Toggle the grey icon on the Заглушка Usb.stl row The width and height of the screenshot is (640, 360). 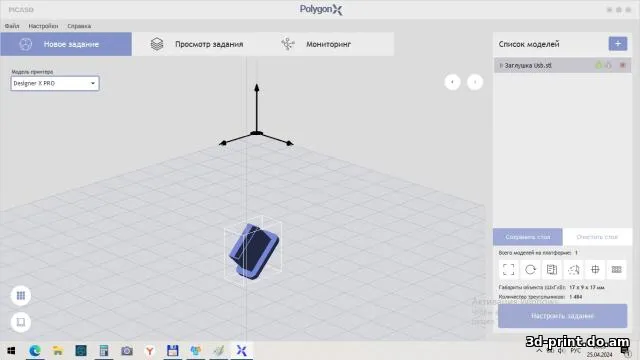[x=609, y=65]
